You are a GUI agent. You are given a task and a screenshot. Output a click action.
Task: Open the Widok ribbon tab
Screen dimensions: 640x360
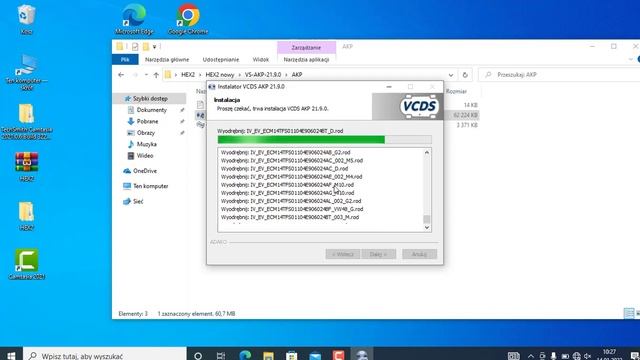pos(260,60)
